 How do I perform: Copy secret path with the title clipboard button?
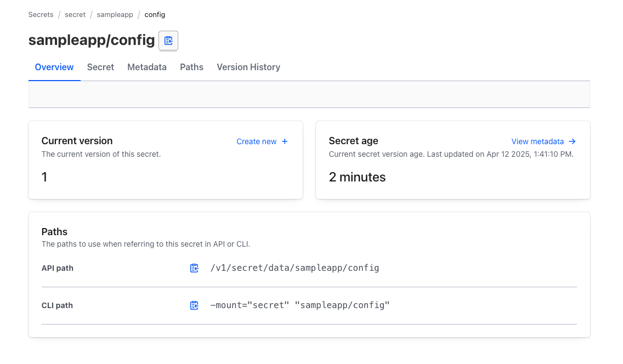pos(168,41)
